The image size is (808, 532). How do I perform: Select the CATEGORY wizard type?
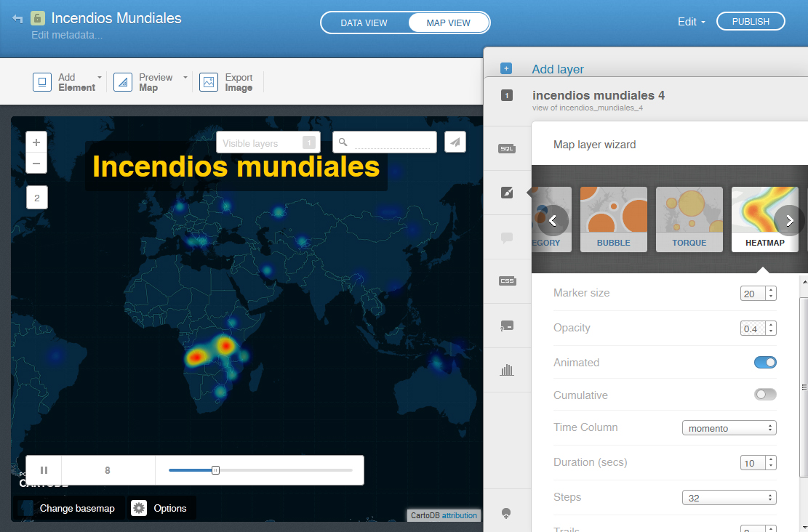click(x=551, y=219)
